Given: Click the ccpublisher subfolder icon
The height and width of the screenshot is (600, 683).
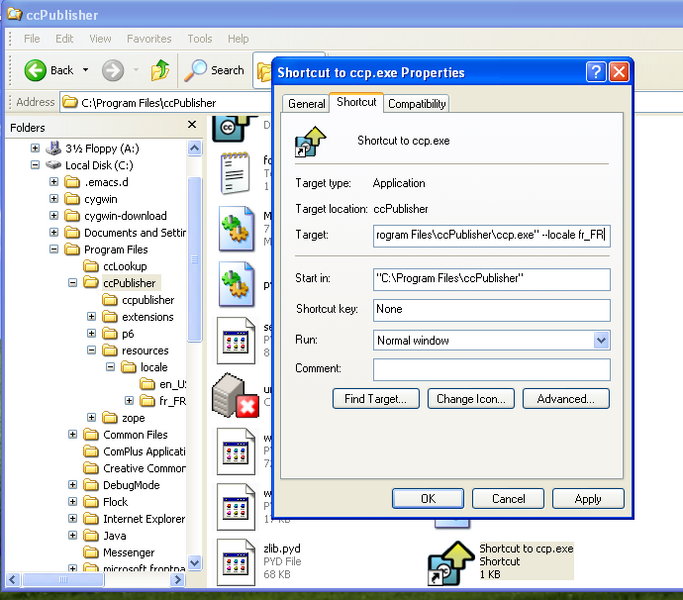Looking at the screenshot, I should [110, 300].
